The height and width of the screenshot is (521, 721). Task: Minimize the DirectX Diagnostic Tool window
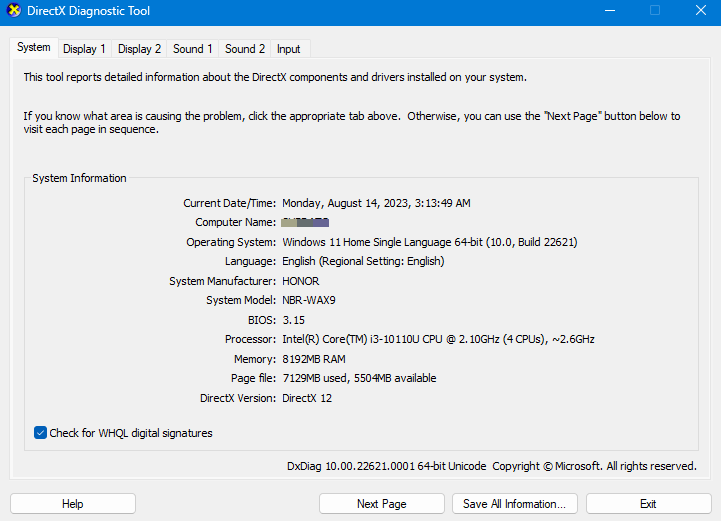(x=610, y=11)
